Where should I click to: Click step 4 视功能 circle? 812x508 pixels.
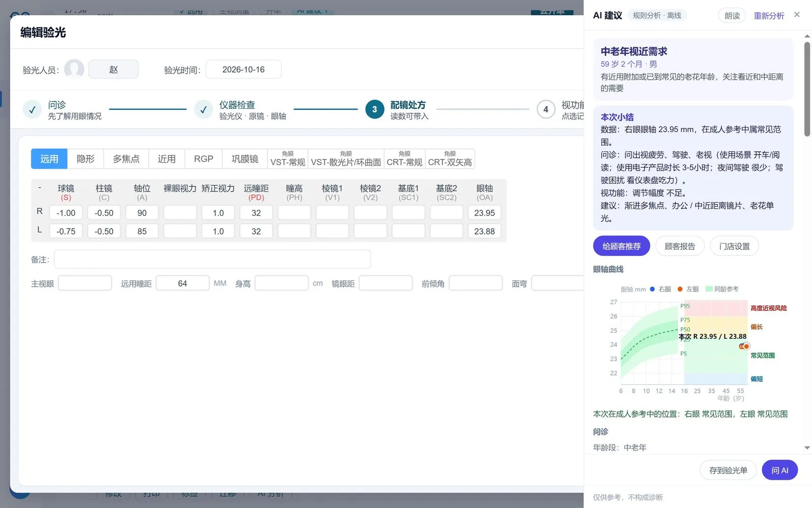pyautogui.click(x=546, y=109)
